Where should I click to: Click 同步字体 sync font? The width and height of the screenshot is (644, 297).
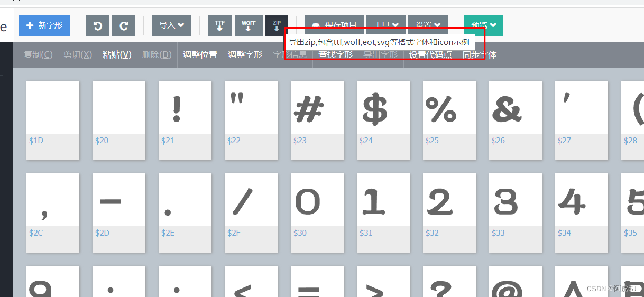pyautogui.click(x=480, y=54)
